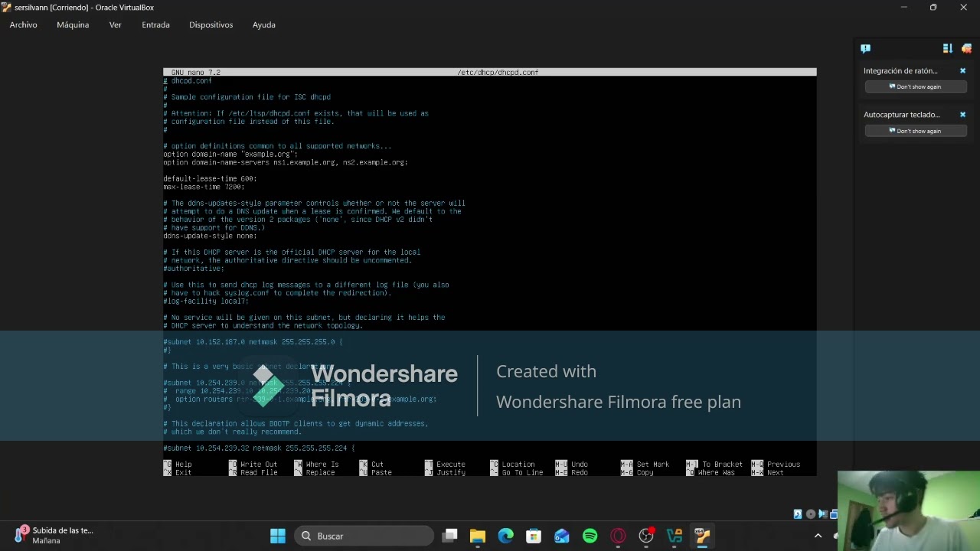
Task: Open Spotify from the taskbar
Action: [x=590, y=536]
